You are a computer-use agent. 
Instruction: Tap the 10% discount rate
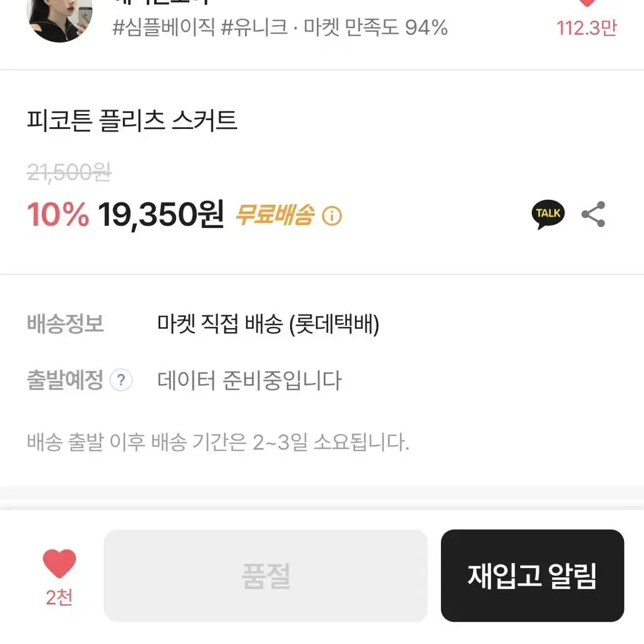coord(58,214)
